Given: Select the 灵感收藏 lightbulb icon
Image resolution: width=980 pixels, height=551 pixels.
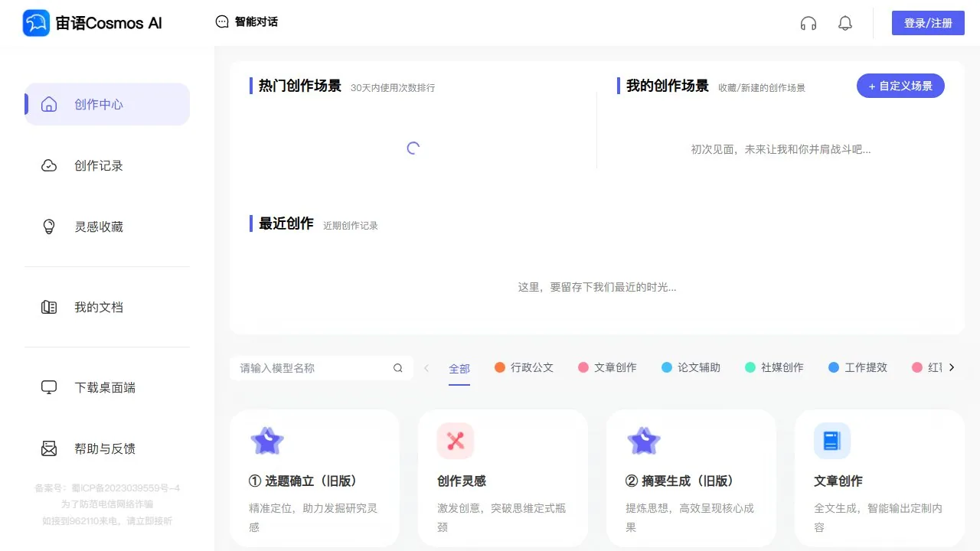Looking at the screenshot, I should (49, 227).
